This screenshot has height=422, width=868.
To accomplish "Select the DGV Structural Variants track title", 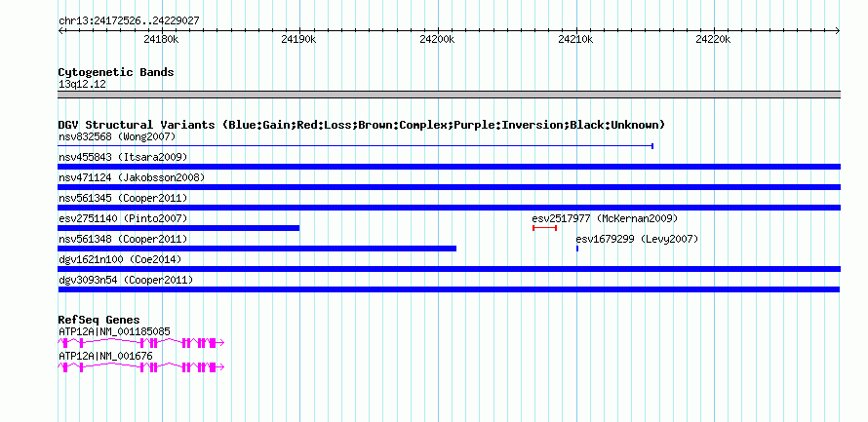I will (x=362, y=125).
